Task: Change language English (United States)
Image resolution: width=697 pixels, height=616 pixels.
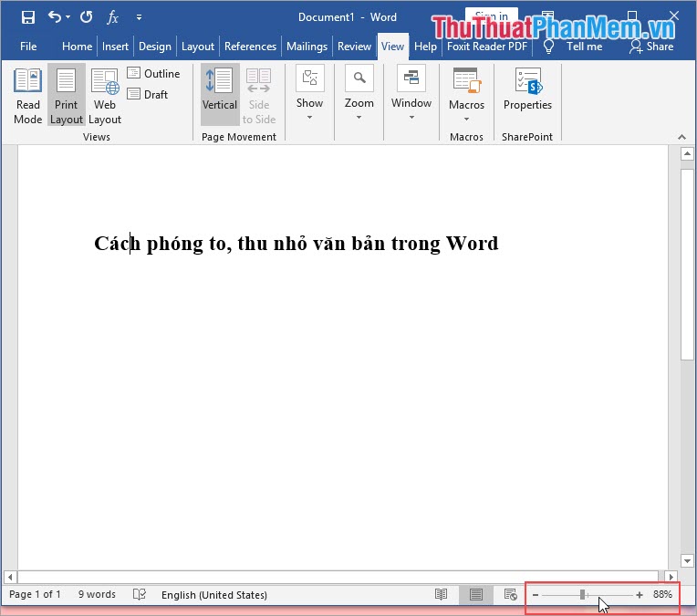Action: tap(214, 595)
